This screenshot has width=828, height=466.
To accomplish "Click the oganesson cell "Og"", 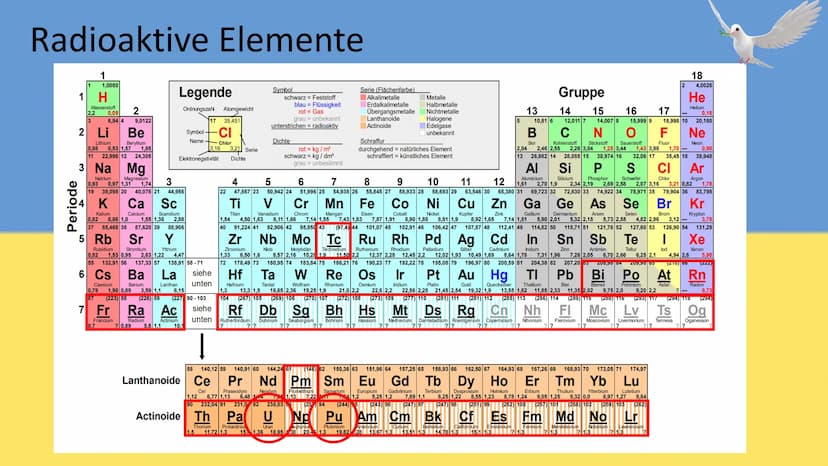I will 697,312.
